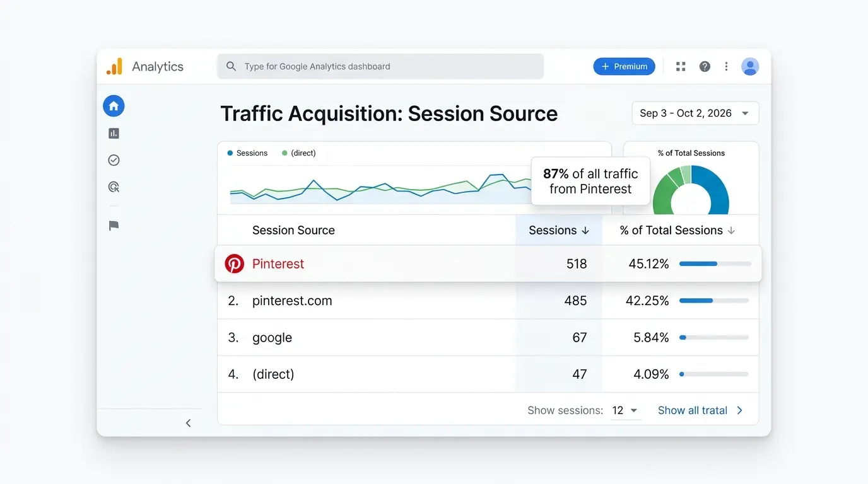Open the three-dot more options menu
The height and width of the screenshot is (484, 868).
click(x=726, y=66)
